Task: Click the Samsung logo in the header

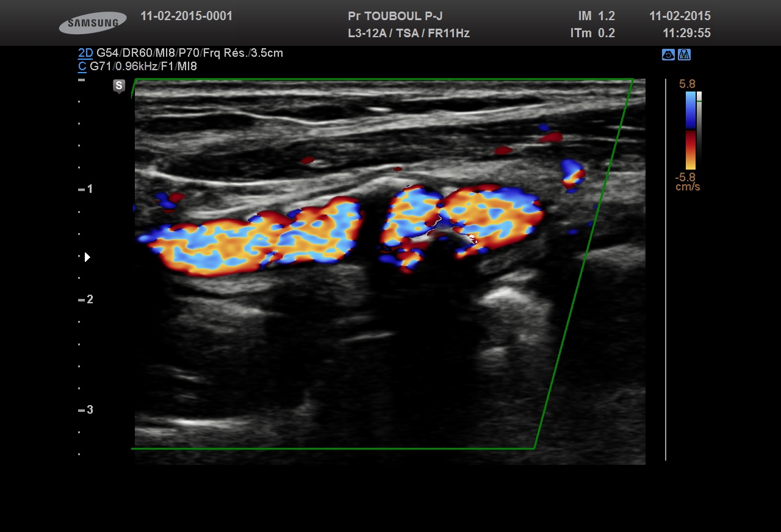Action: (93, 23)
